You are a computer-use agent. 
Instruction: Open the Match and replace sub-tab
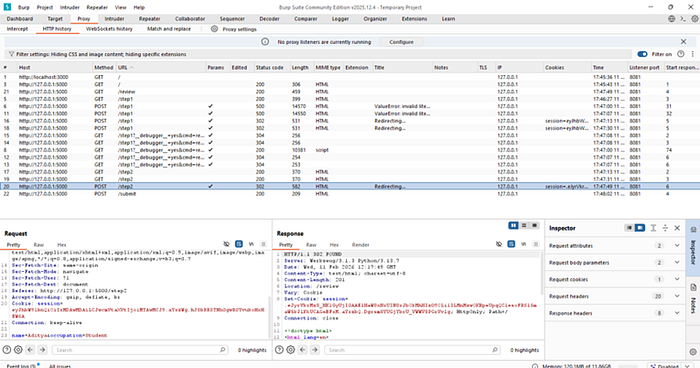tap(169, 29)
